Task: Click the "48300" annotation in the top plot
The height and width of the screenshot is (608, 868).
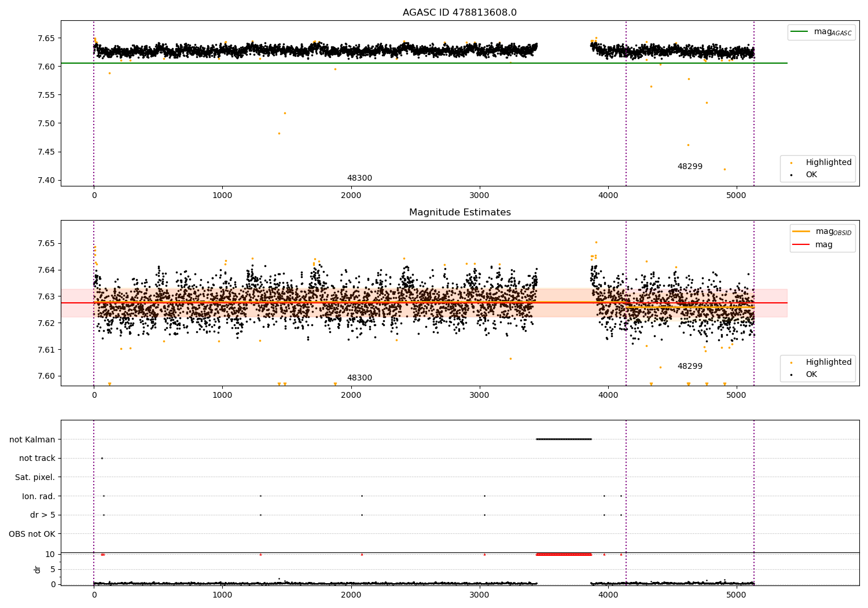Action: point(359,178)
